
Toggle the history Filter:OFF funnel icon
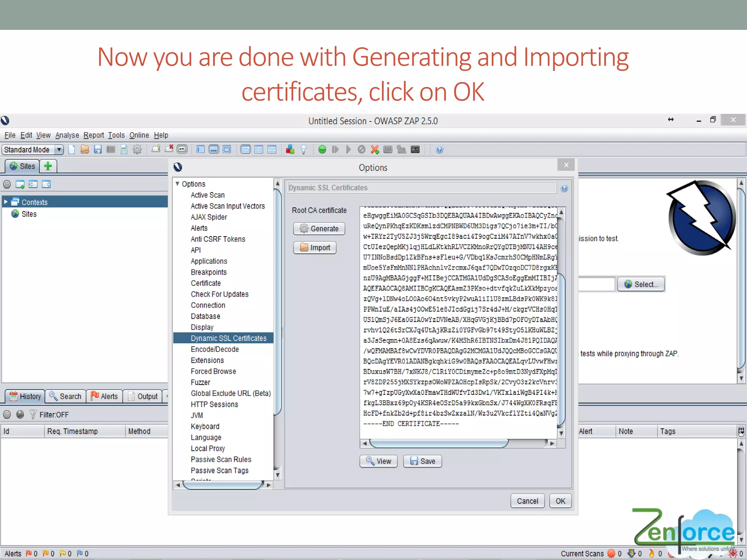point(33,415)
